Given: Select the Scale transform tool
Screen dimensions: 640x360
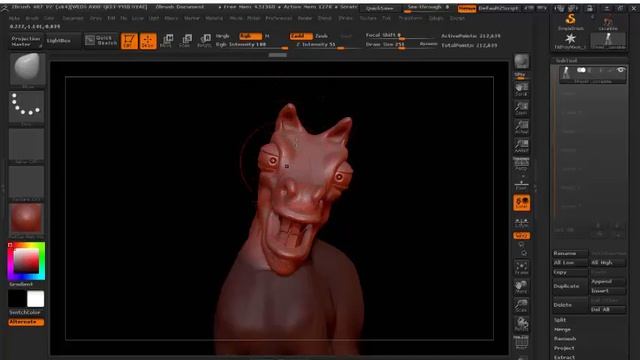Looking at the screenshot, I should pyautogui.click(x=186, y=41).
